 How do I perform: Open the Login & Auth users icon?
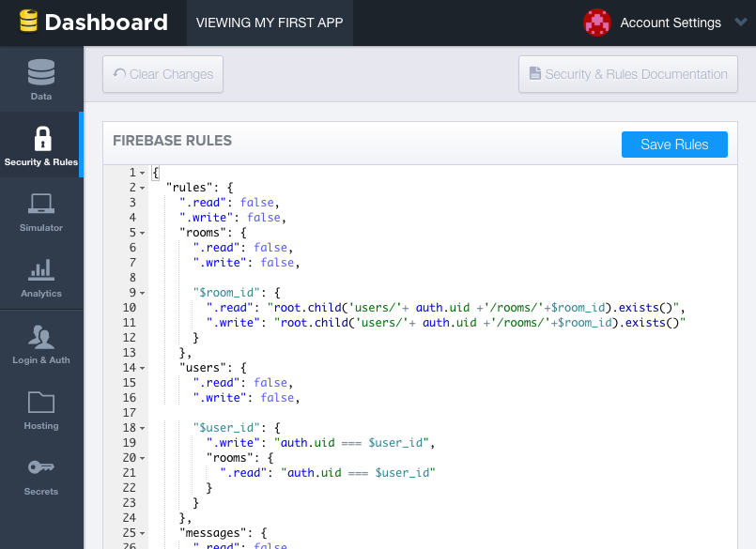coord(41,336)
